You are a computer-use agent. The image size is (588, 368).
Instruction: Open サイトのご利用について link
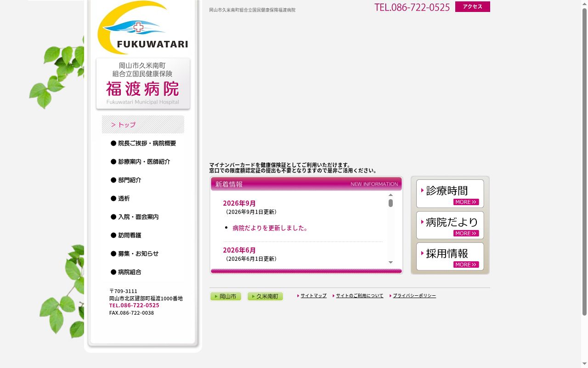click(359, 296)
